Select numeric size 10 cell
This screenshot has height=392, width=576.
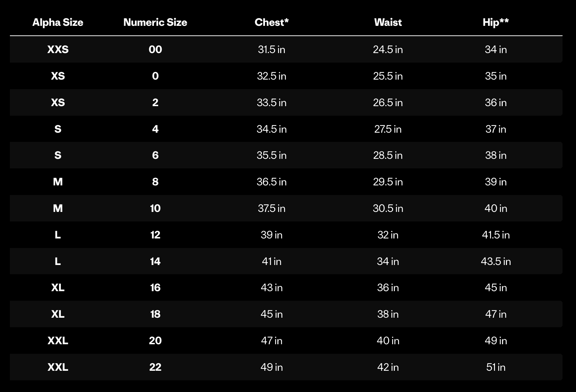point(155,208)
